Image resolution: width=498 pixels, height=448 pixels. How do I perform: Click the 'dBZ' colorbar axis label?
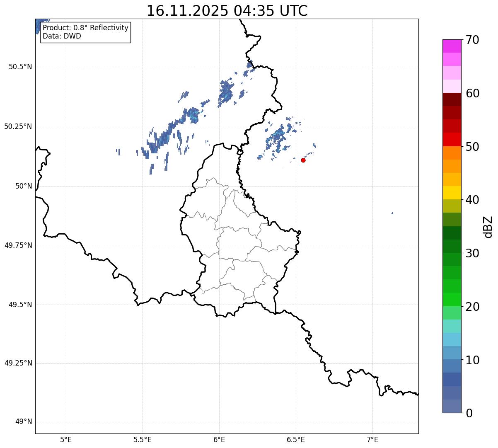[488, 226]
